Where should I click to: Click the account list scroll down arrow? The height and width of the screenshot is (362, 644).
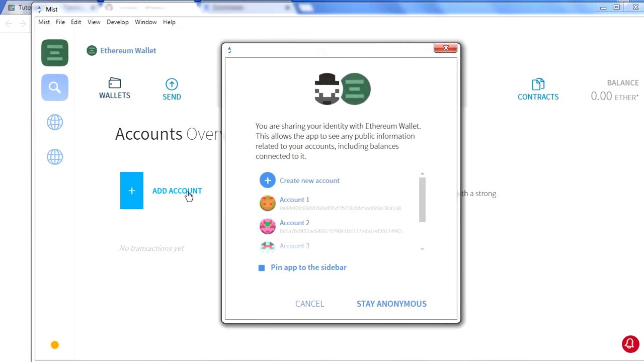(422, 249)
